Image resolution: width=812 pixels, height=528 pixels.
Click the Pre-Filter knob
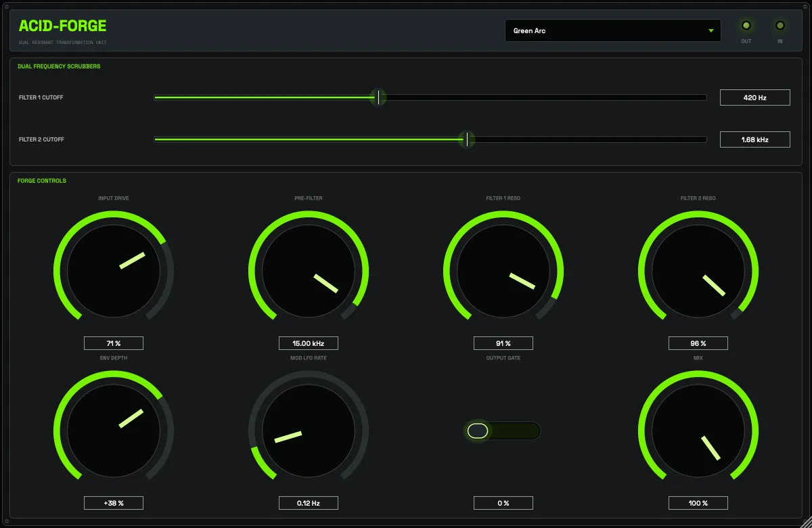(309, 271)
